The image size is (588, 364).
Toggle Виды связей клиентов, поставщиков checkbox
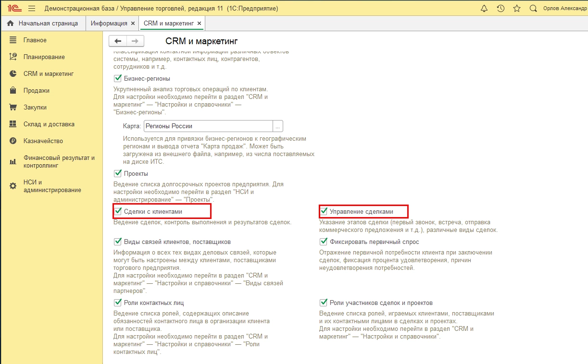[118, 242]
